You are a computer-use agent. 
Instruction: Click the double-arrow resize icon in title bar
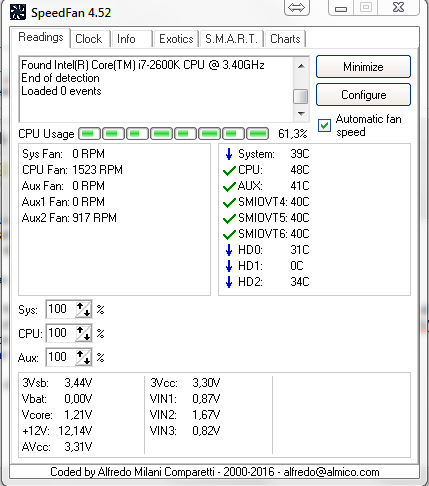tap(297, 7)
